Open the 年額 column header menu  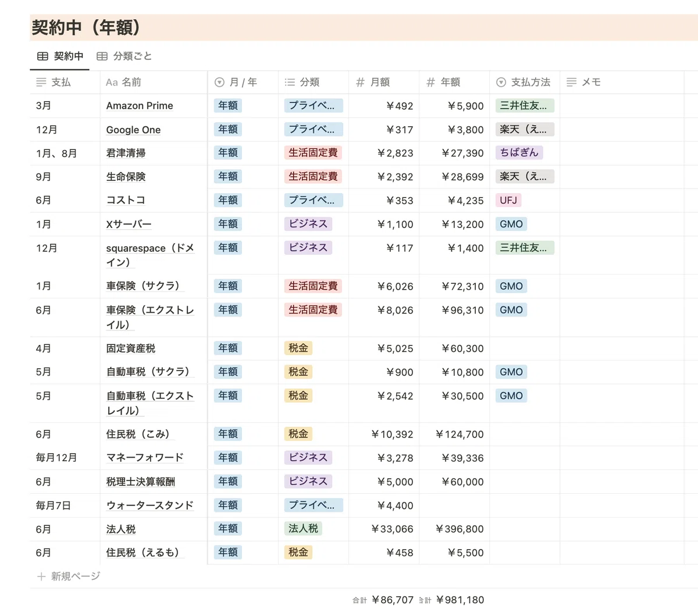pyautogui.click(x=454, y=83)
